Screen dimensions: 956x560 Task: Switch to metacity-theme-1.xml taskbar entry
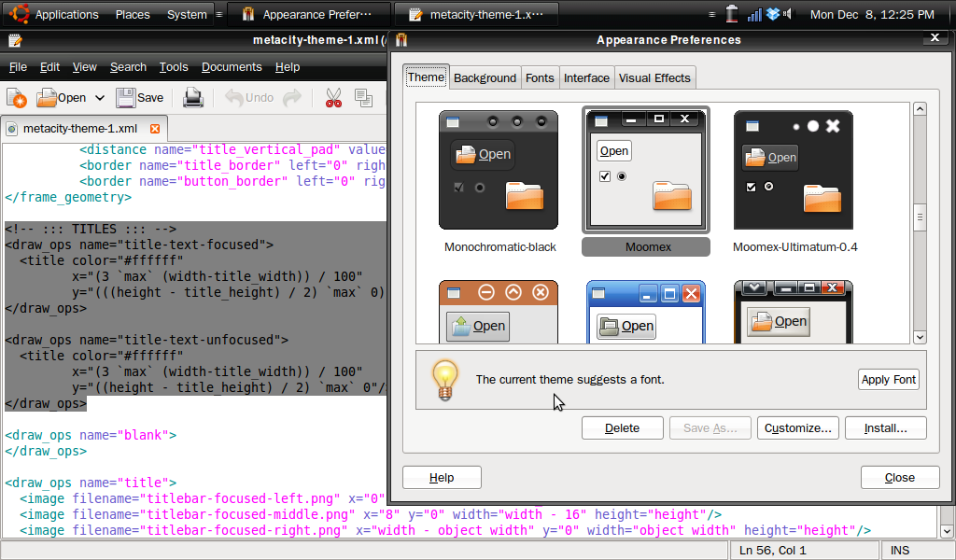476,14
